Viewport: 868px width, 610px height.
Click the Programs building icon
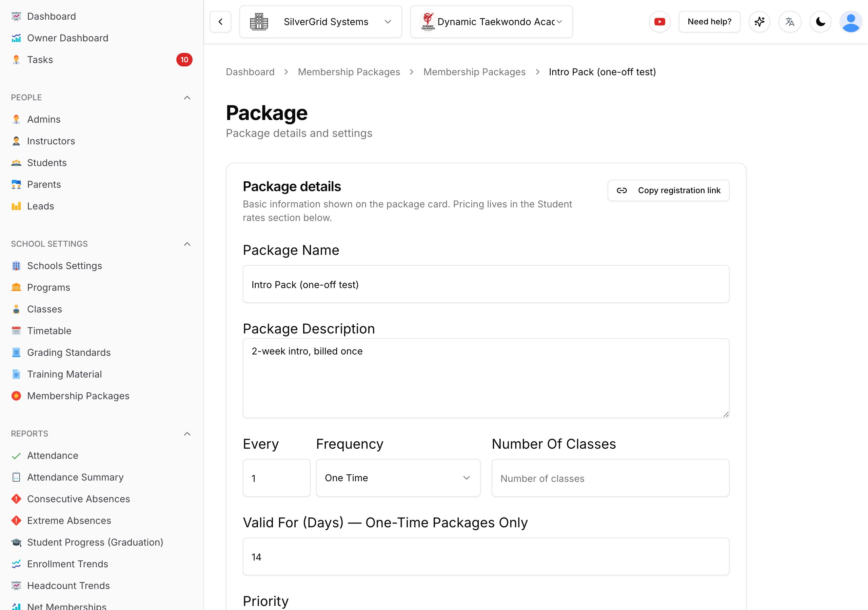point(16,287)
